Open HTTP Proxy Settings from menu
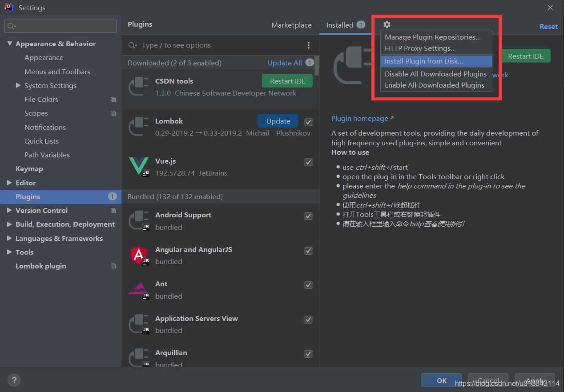Viewport: 564px width, 392px height. coord(436,48)
